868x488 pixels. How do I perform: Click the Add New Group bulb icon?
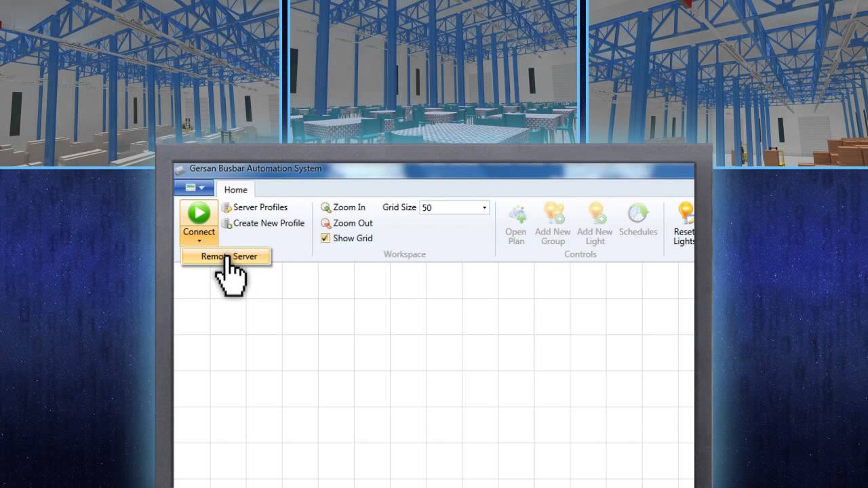click(x=554, y=213)
